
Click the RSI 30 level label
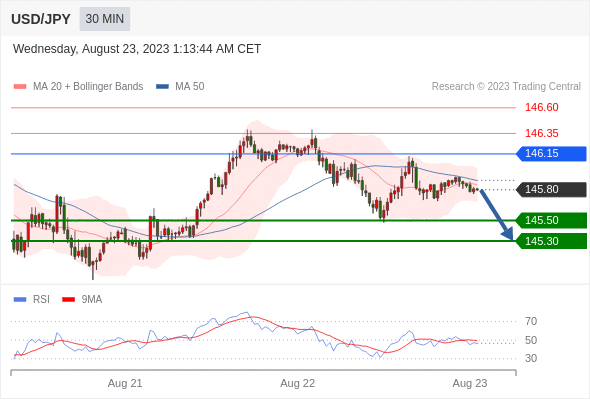coord(531,358)
